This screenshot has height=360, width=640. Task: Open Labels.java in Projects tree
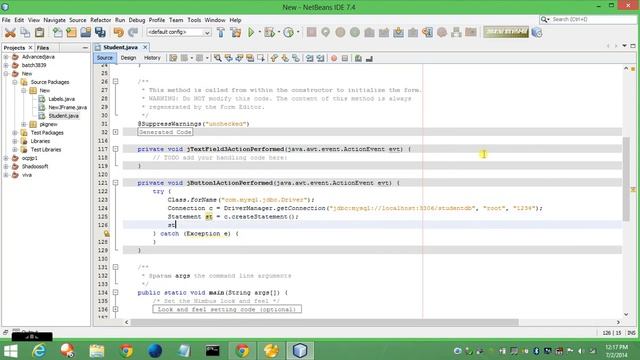(x=61, y=99)
